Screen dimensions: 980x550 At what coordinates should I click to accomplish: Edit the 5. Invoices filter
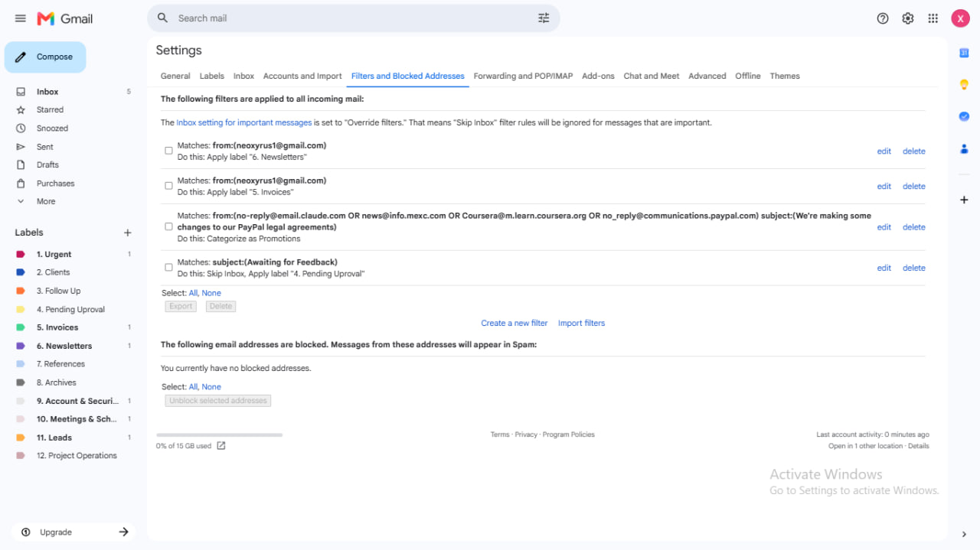pyautogui.click(x=884, y=187)
